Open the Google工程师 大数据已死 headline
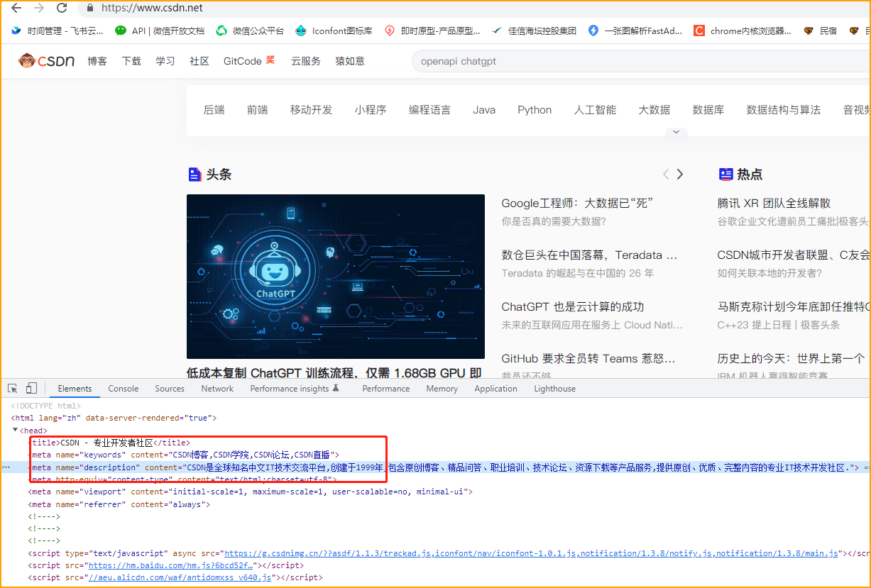This screenshot has width=871, height=588. pos(577,204)
